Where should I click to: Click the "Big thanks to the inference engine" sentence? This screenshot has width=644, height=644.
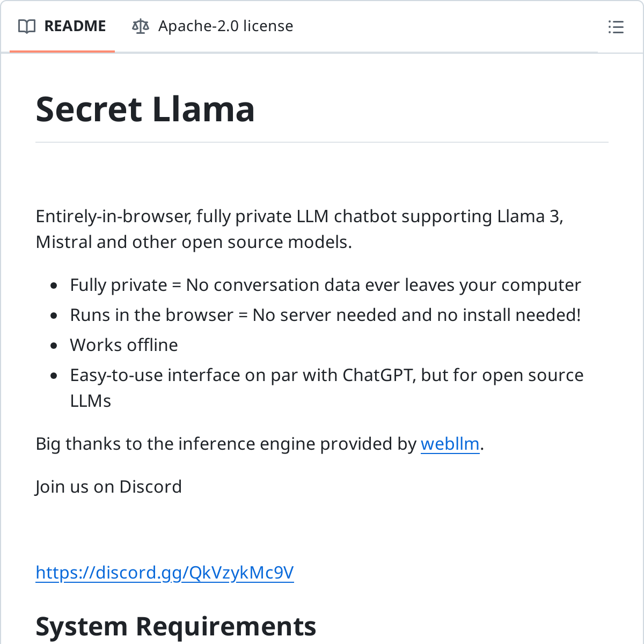225,444
